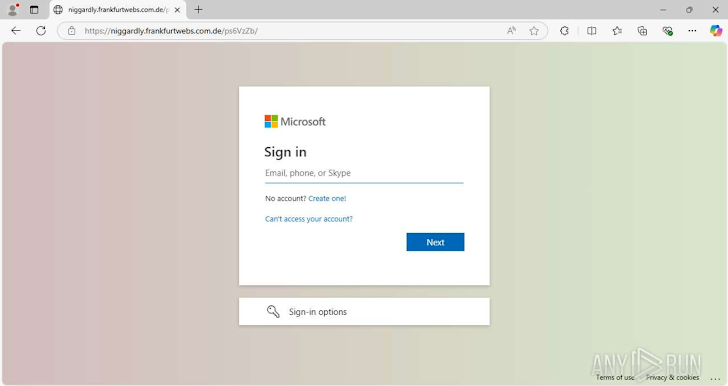The width and height of the screenshot is (728, 386).
Task: View site information lock icon
Action: (x=72, y=31)
